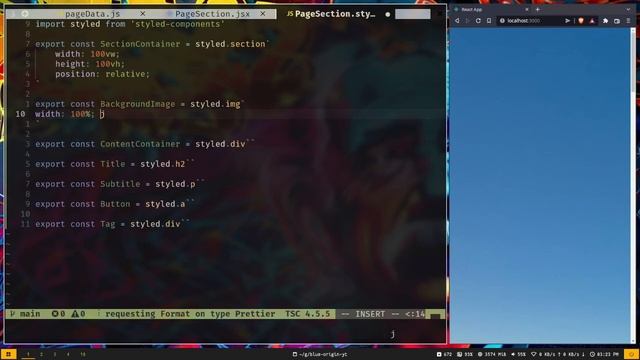
Task: Click the 'styled-components' import string
Action: [178, 24]
